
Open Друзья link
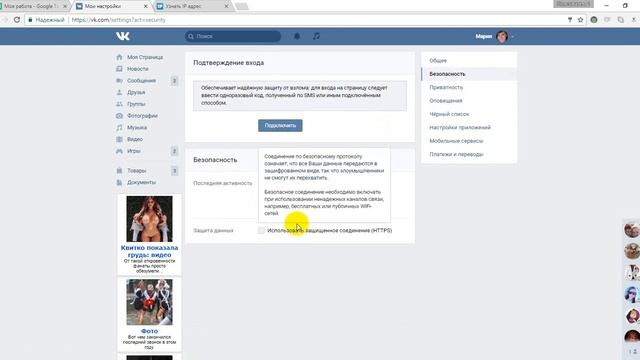click(x=136, y=93)
